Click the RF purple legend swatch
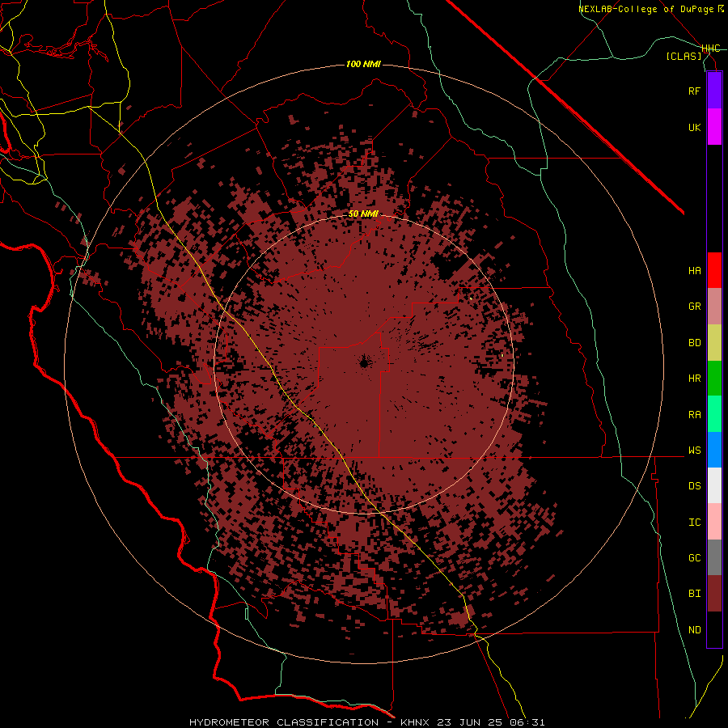The height and width of the screenshot is (728, 728). tap(714, 91)
